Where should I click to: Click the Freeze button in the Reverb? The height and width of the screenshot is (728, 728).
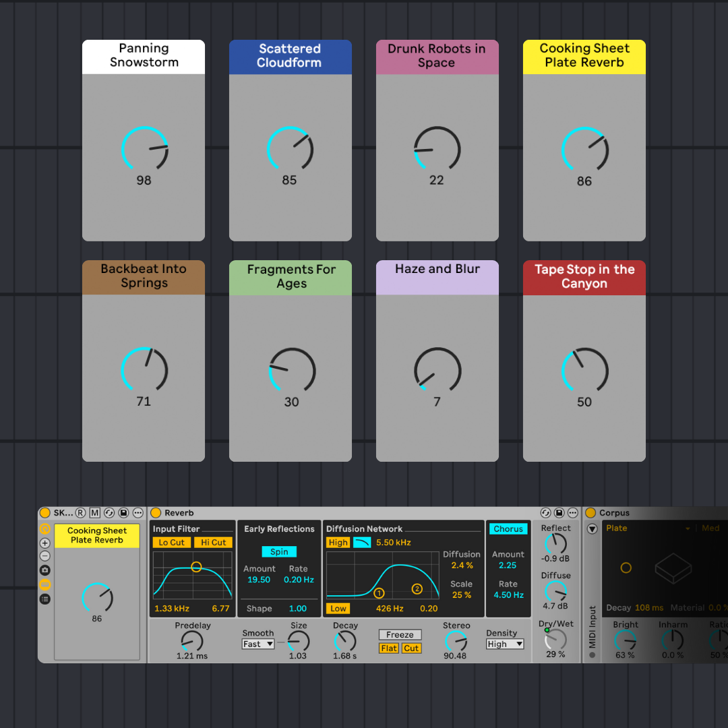400,634
